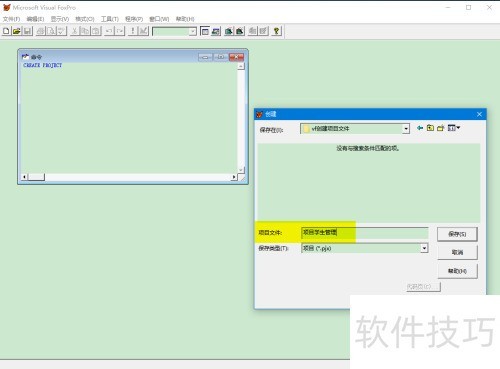The height and width of the screenshot is (369, 500).
Task: Click the greyed-out 代码页(C) button
Action: (x=423, y=287)
